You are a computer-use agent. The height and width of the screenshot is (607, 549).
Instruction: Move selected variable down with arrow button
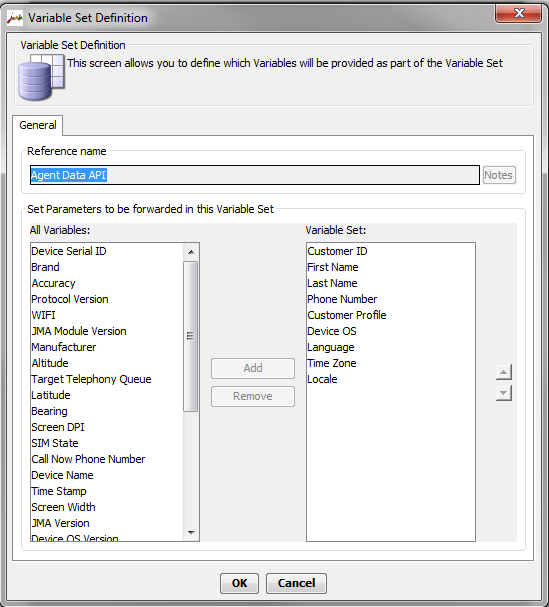click(504, 393)
